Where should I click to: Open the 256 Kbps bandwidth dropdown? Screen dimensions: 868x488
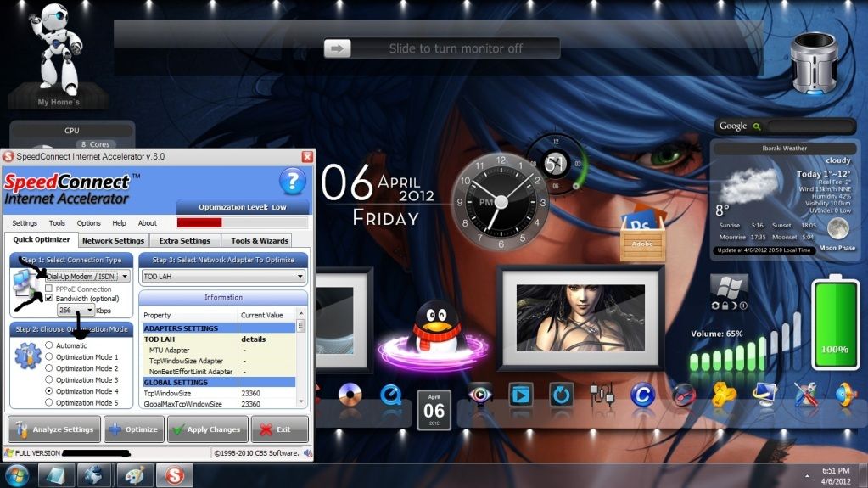pyautogui.click(x=76, y=310)
